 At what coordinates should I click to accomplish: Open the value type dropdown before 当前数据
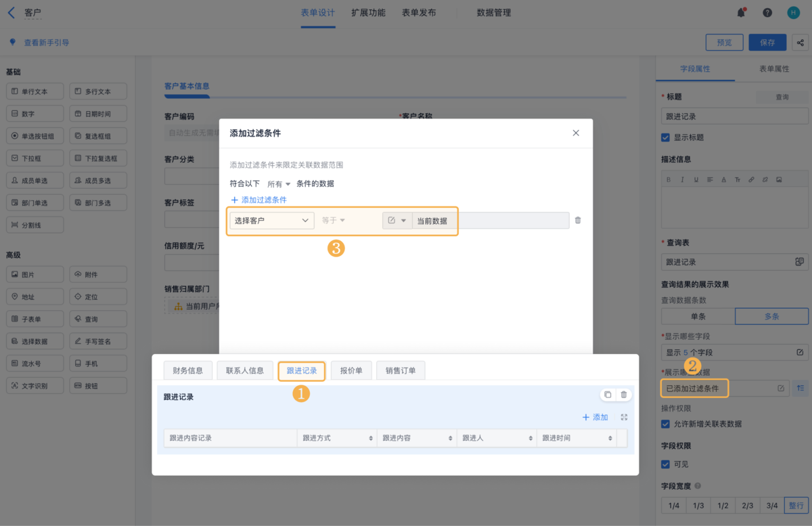pos(397,221)
